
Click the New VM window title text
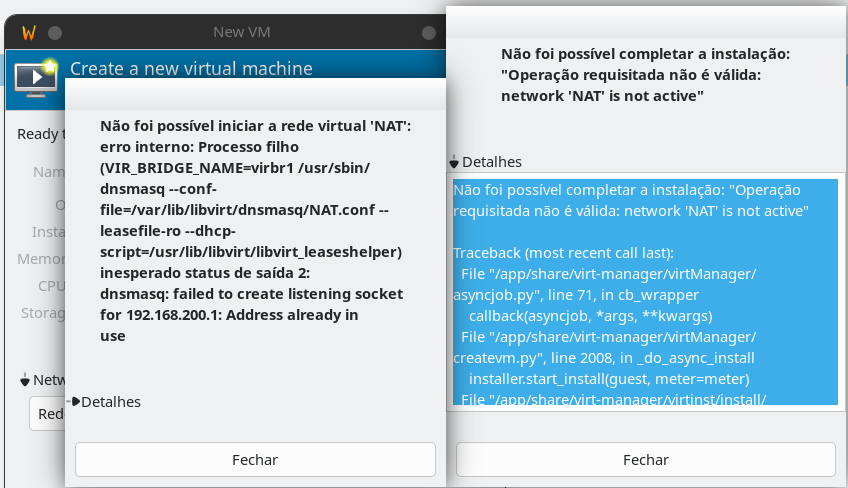pos(241,33)
